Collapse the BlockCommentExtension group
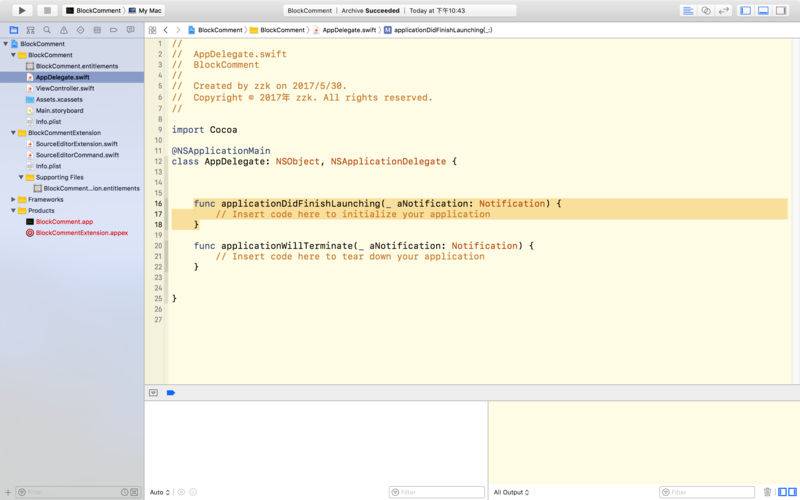 point(13,133)
